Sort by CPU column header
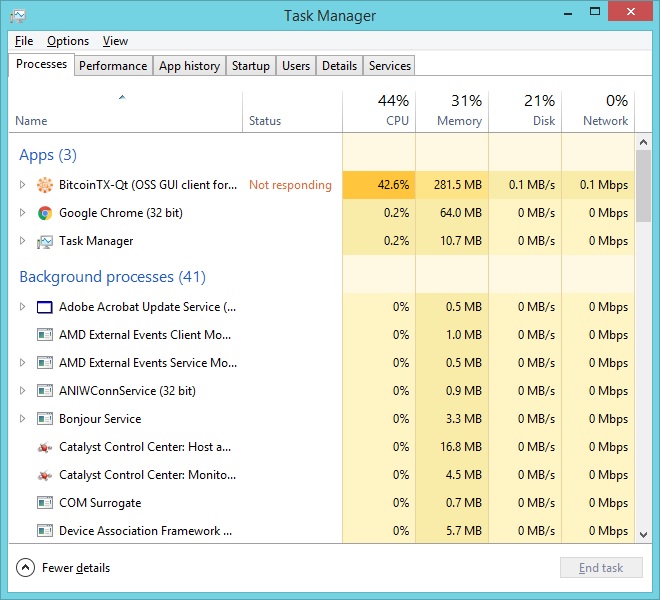This screenshot has height=600, width=660. (x=379, y=112)
